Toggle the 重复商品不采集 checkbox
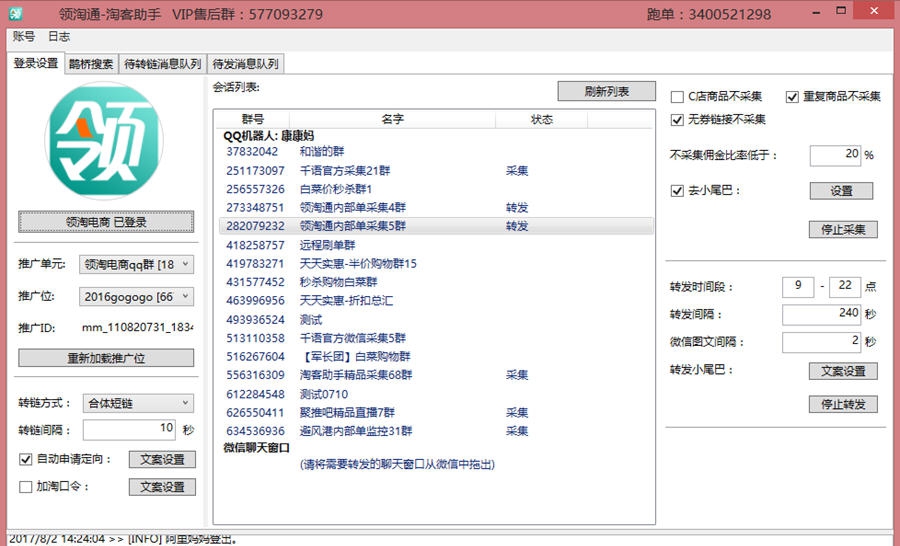The width and height of the screenshot is (900, 546). [x=792, y=96]
